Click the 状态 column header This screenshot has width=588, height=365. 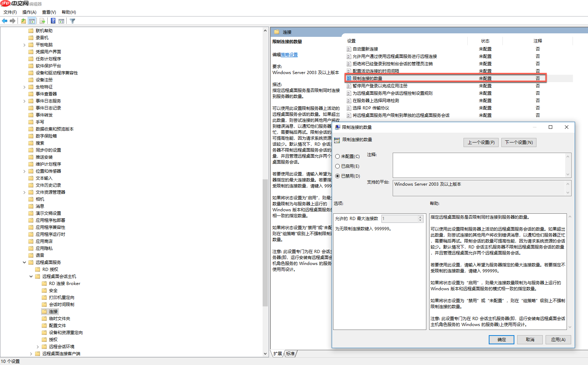pyautogui.click(x=485, y=41)
